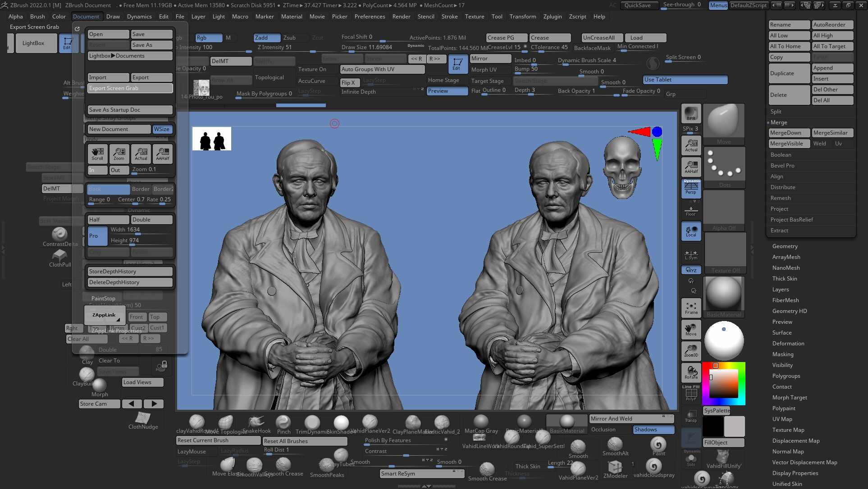Click the reference silhouette thumbnail in viewport
Screen dimensions: 868x489
[212, 139]
